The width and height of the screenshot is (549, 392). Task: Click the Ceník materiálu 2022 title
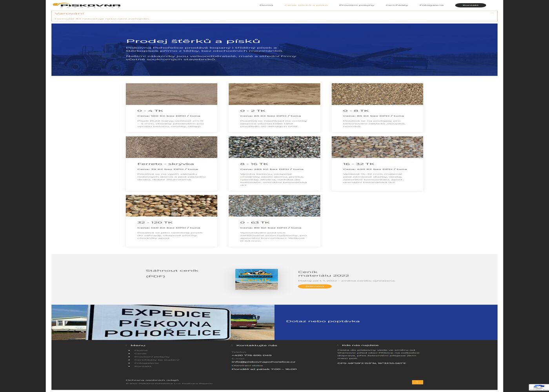[x=324, y=274]
